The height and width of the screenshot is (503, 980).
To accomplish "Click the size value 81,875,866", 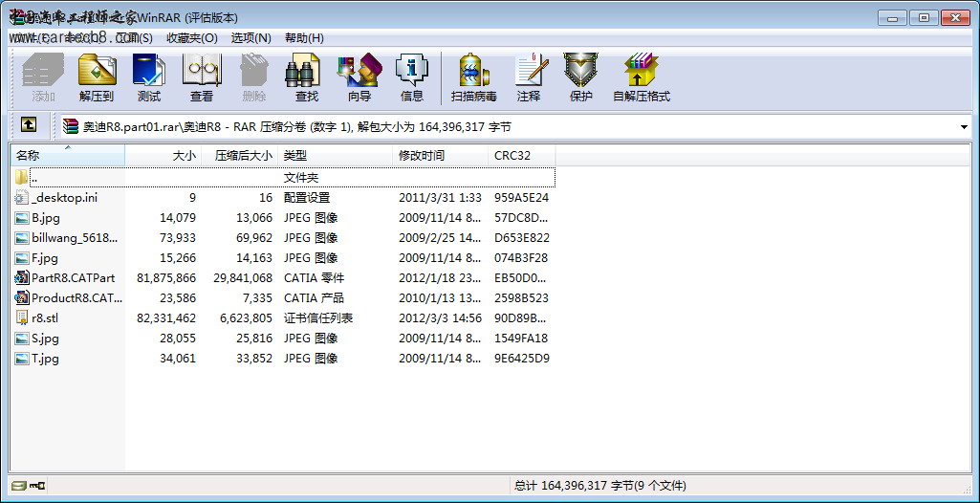I will [x=166, y=278].
